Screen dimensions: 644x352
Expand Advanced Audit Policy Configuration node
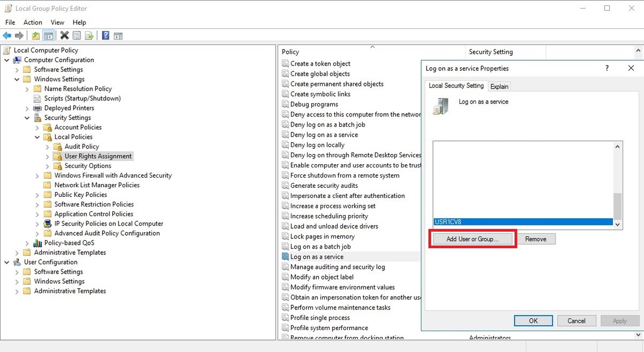point(38,233)
